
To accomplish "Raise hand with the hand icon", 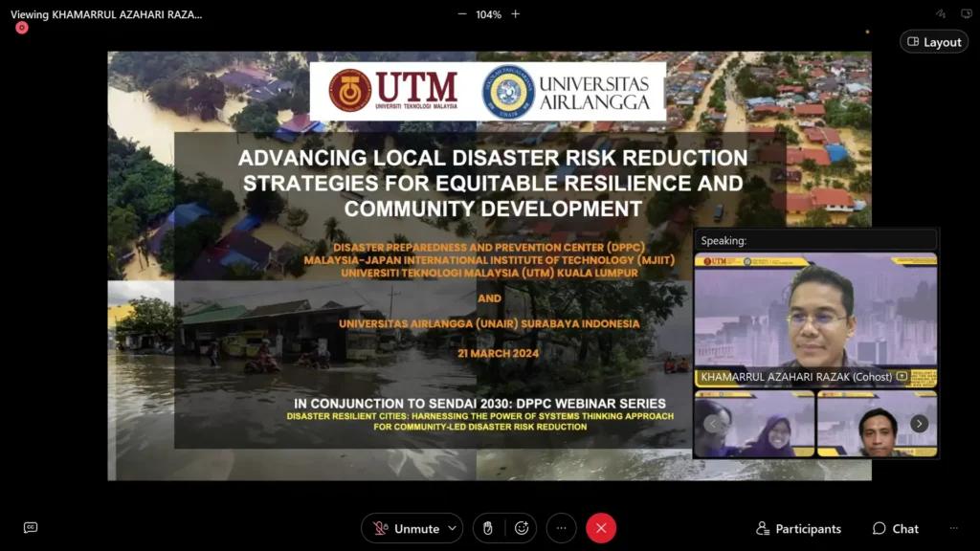I will 488,528.
